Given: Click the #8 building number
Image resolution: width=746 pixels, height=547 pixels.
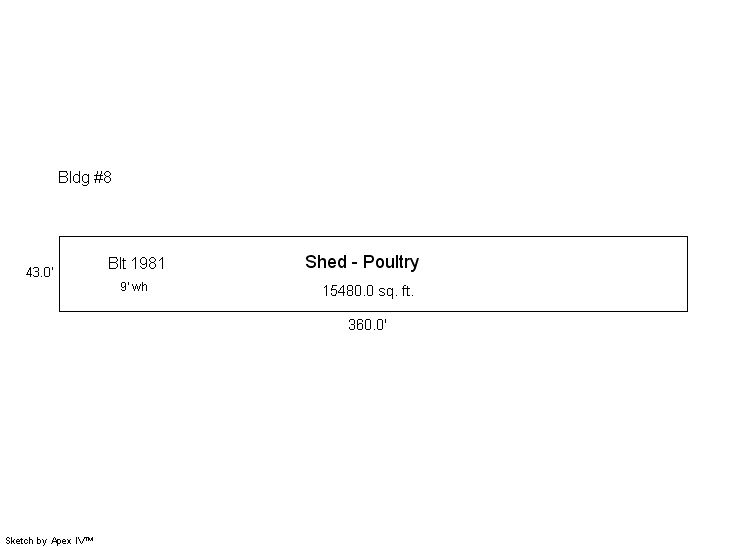Looking at the screenshot, I should (103, 178).
